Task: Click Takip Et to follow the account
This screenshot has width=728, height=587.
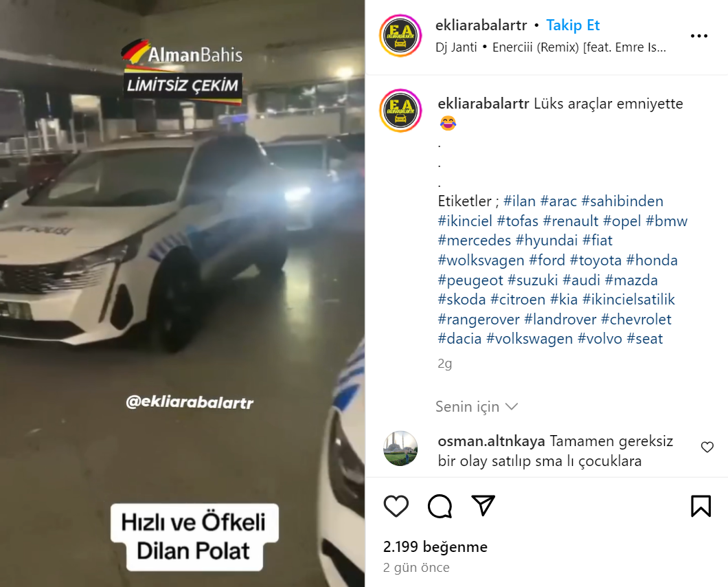Action: [573, 25]
